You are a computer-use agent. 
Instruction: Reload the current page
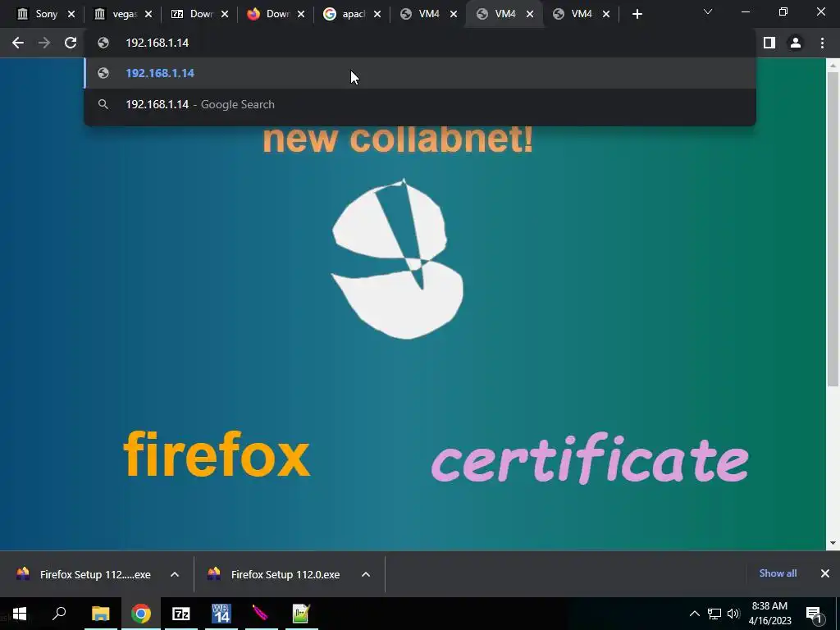tap(71, 43)
